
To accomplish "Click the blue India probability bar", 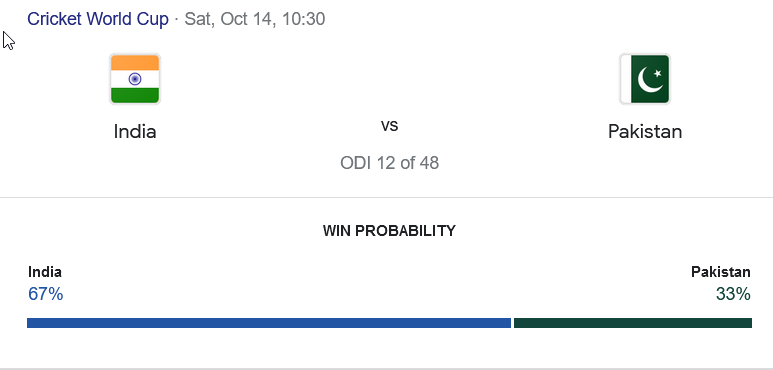I will pos(269,323).
